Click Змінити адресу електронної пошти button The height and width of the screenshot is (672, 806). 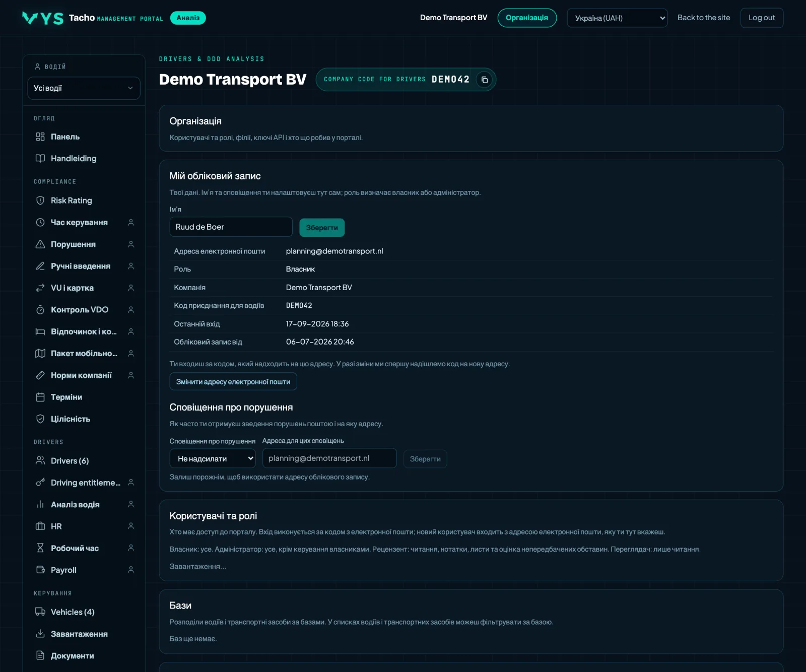233,381
